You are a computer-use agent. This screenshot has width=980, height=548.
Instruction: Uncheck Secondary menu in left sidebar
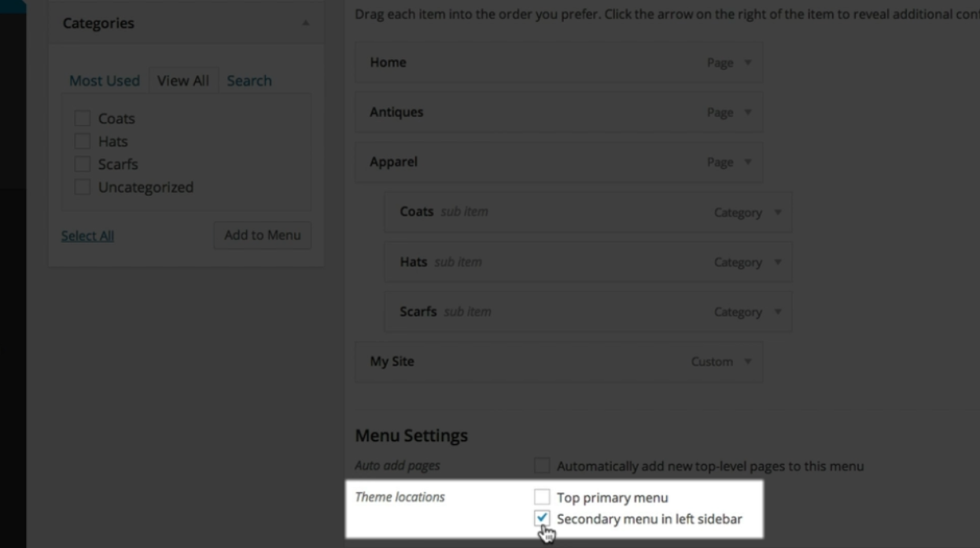point(542,518)
